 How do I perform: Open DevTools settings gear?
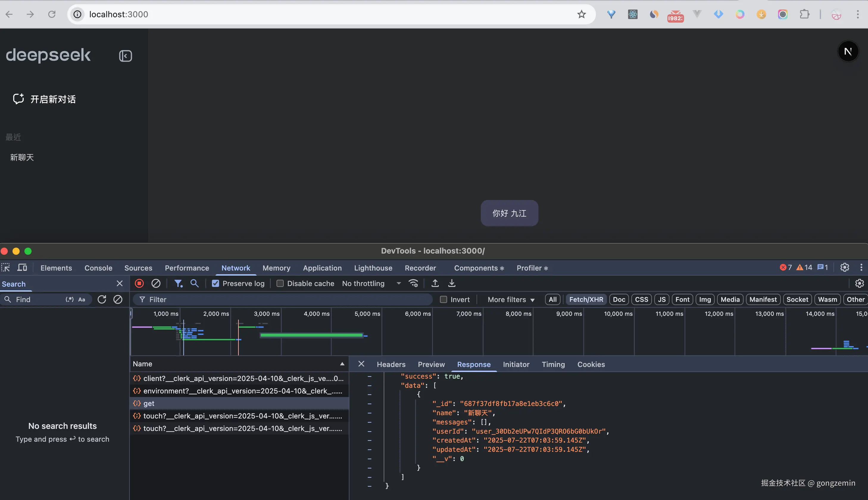click(844, 268)
